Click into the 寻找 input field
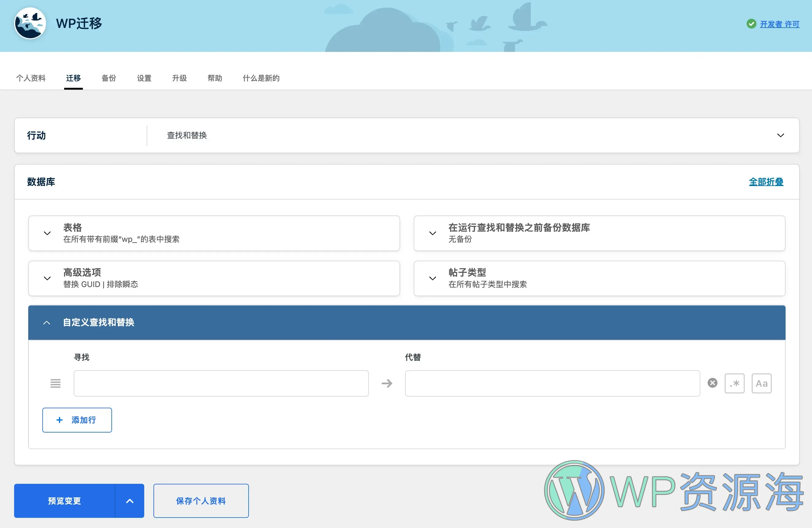Viewport: 812px width, 528px height. (221, 383)
